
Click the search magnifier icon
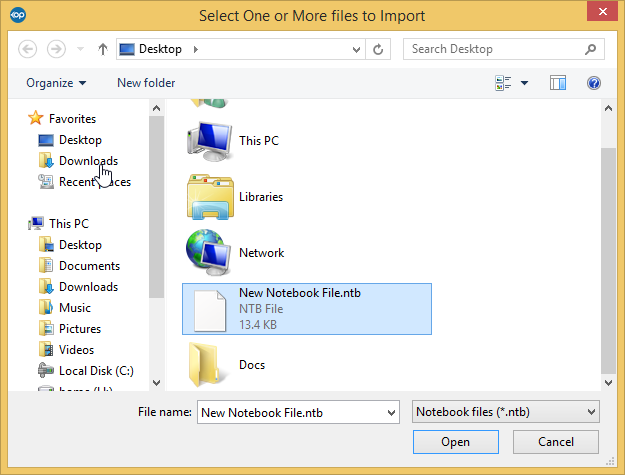pyautogui.click(x=590, y=49)
